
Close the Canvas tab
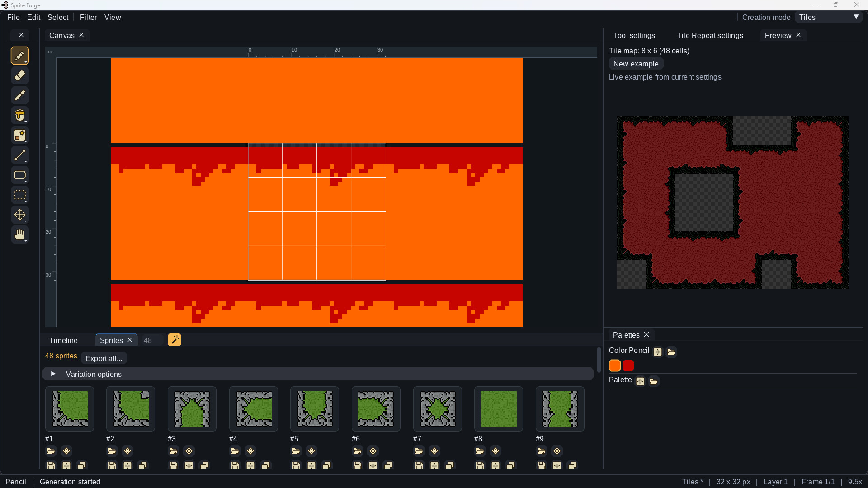point(81,35)
